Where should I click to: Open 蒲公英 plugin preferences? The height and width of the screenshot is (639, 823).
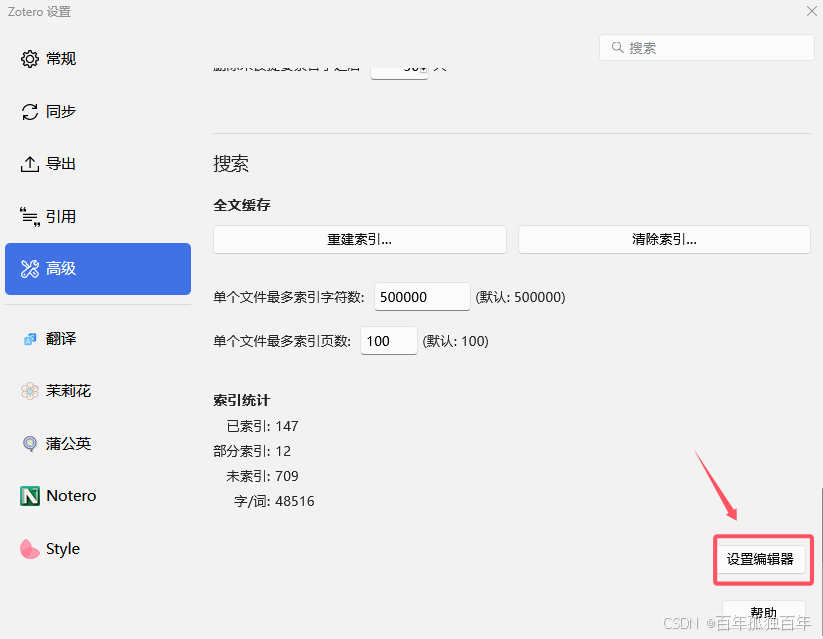pos(98,444)
